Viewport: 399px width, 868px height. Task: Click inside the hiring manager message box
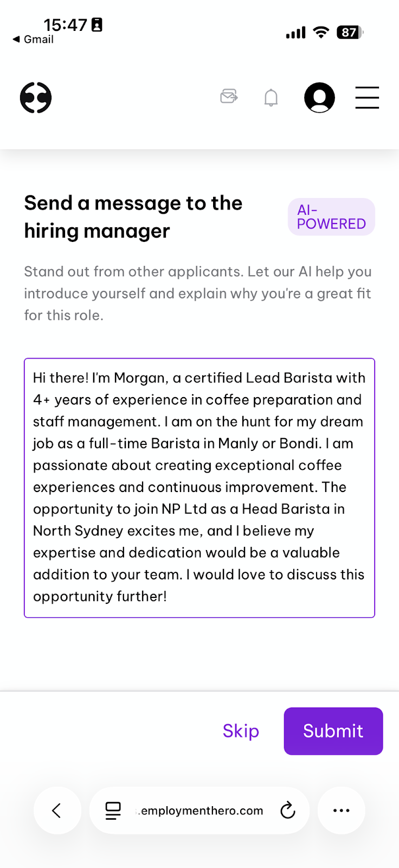[x=200, y=488]
